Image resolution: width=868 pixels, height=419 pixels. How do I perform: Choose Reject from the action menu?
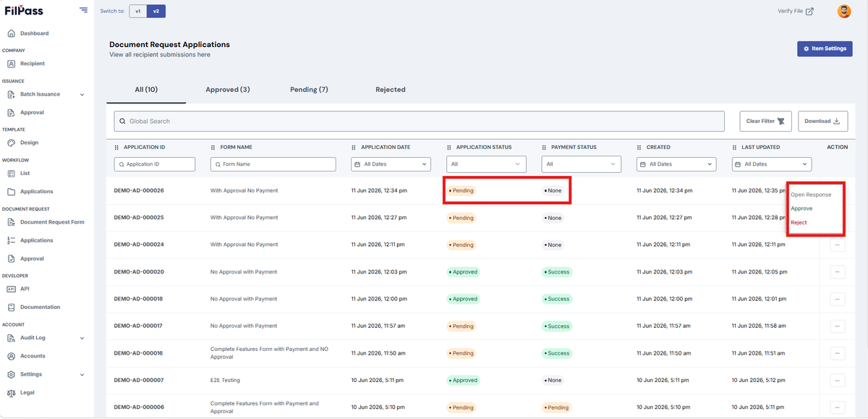(799, 222)
